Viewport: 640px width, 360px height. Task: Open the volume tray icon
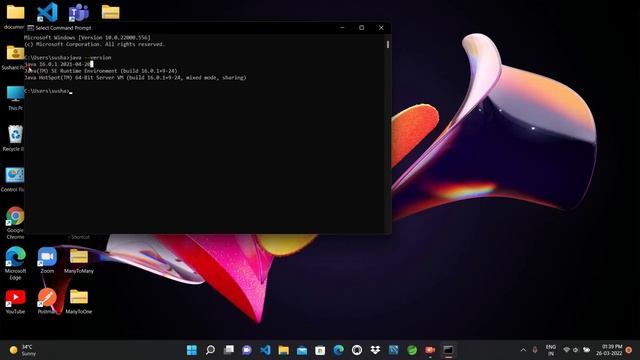576,350
